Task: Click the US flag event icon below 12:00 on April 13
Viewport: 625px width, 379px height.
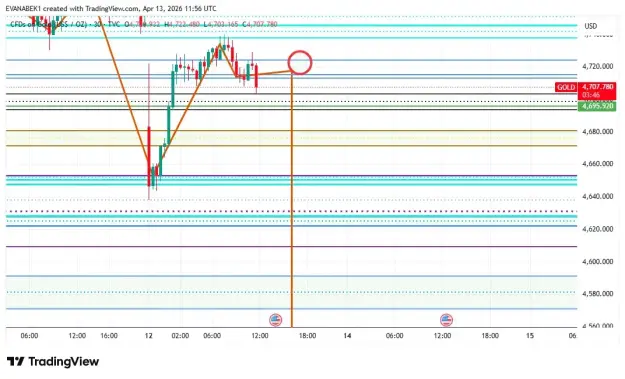Action: coord(275,320)
